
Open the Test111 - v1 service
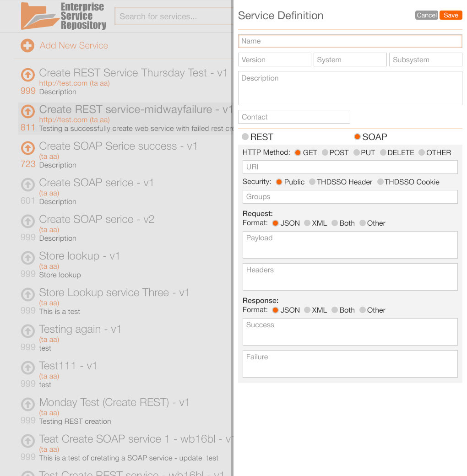pos(68,366)
